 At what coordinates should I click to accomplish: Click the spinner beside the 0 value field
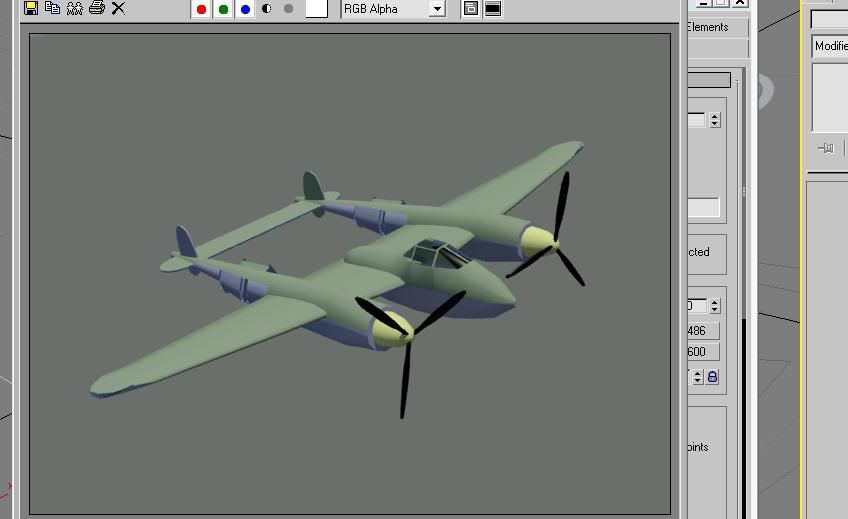pos(714,306)
